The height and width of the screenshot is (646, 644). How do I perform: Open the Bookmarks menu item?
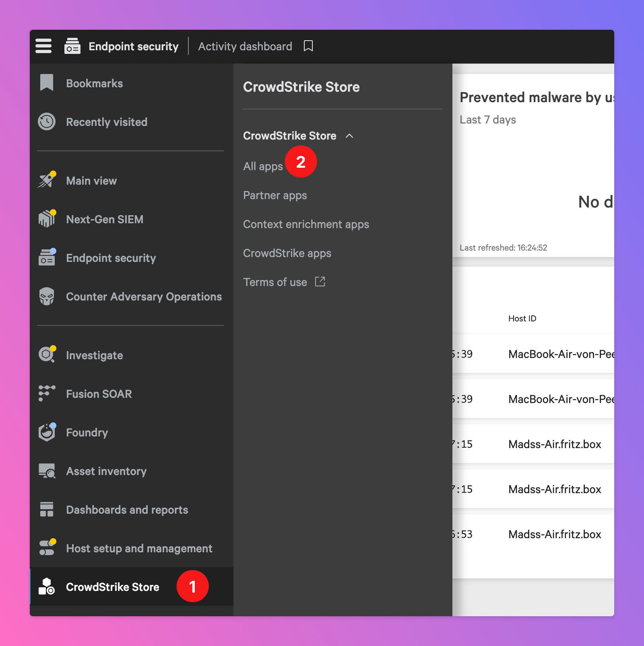95,83
